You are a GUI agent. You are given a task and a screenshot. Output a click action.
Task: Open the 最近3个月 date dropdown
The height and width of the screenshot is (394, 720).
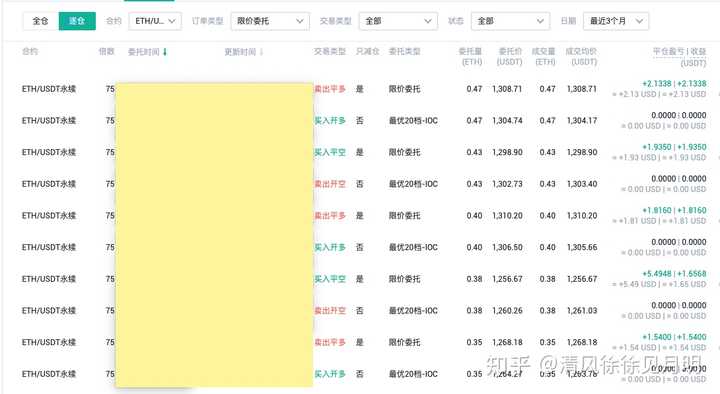pos(616,21)
